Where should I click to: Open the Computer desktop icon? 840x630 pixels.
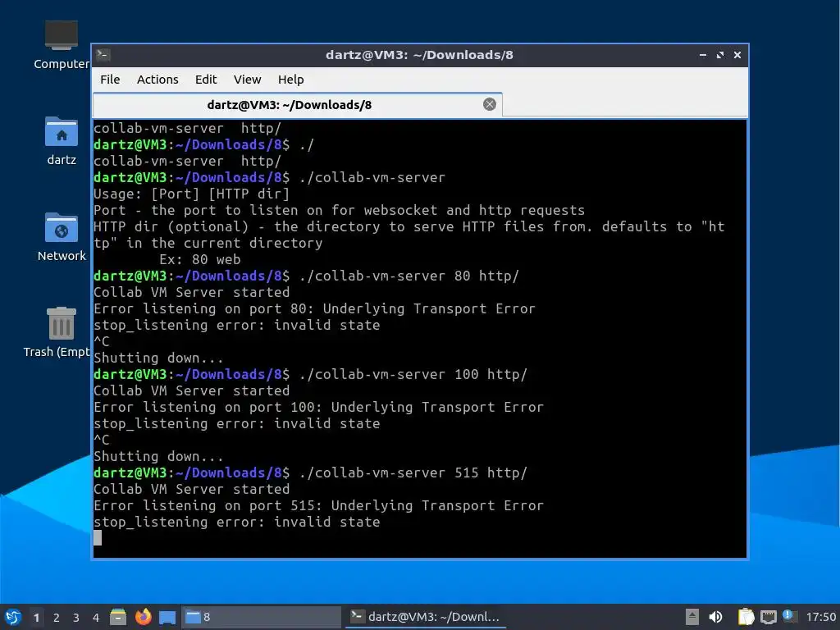tap(61, 44)
